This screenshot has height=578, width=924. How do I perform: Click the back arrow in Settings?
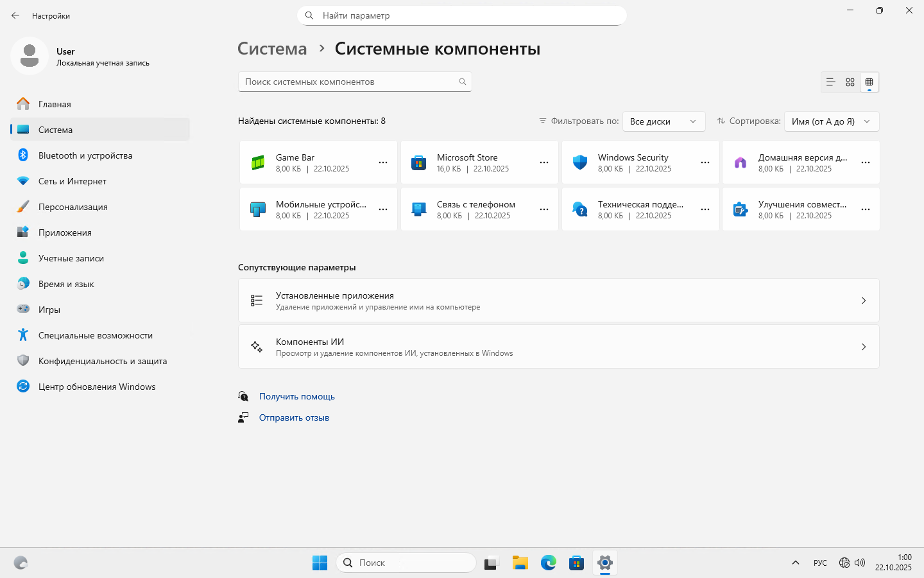[x=15, y=15]
